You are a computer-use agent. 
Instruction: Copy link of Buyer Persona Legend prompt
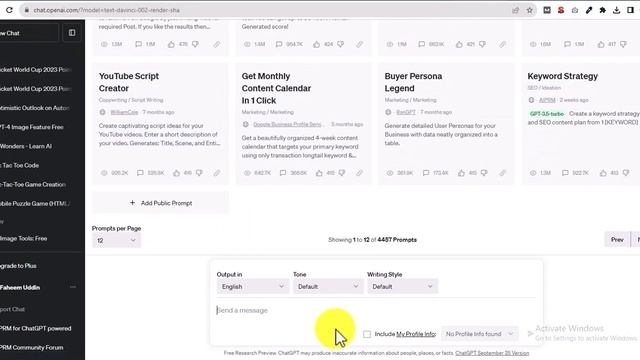[x=502, y=173]
